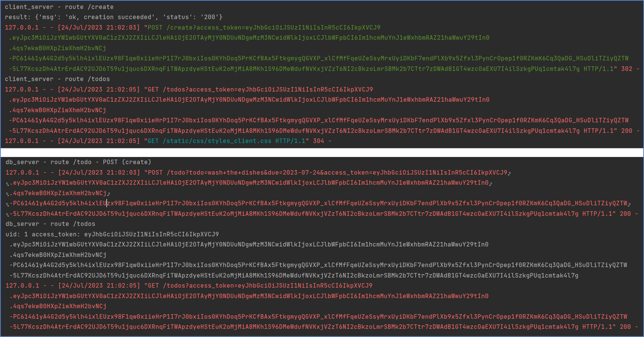Click the /static/css/styles_client.css request path
Image resolution: width=644 pixels, height=337 pixels.
click(217, 141)
